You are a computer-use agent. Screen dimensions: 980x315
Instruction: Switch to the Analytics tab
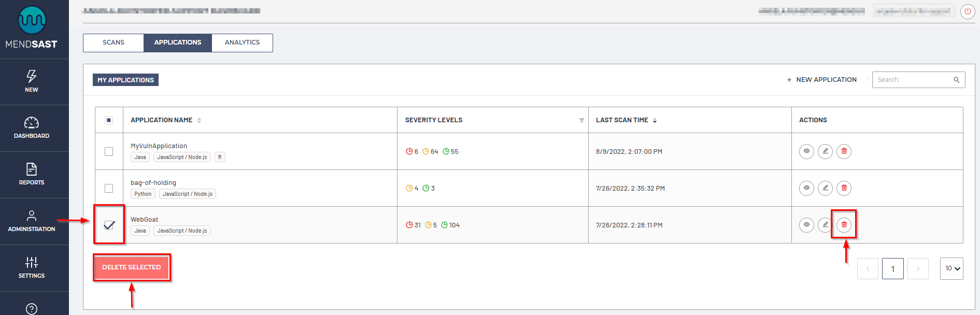click(242, 42)
